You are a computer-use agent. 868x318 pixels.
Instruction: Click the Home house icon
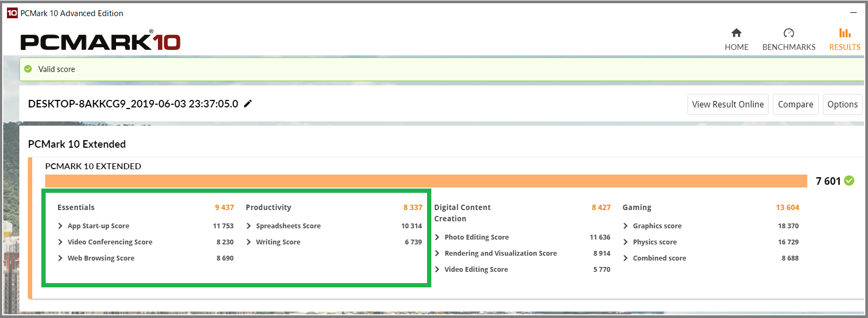coord(736,33)
